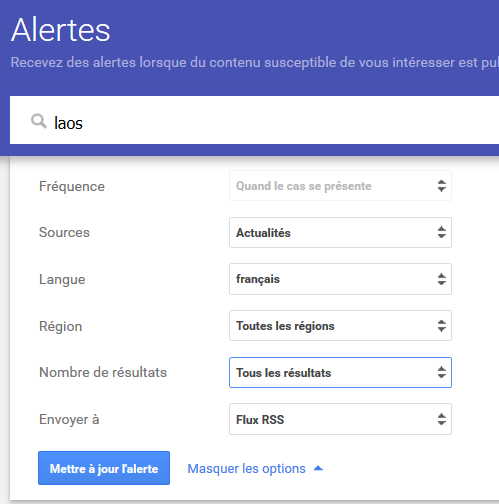The image size is (499, 504).
Task: Click the arrows icon beside Tous les résultats
Action: [442, 372]
